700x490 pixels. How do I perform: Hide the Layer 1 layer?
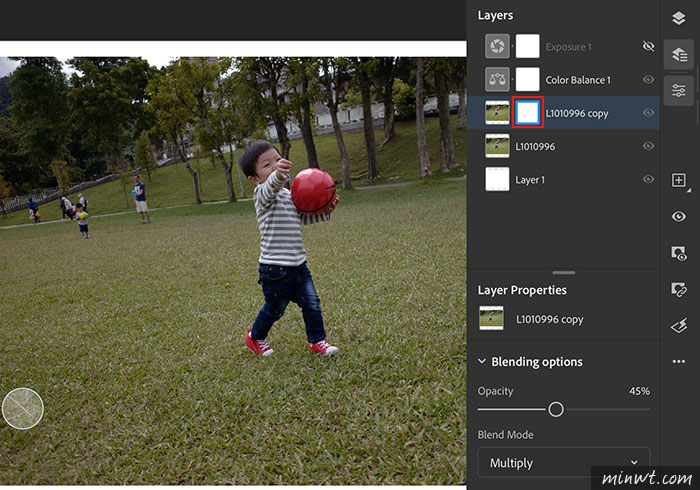(x=648, y=179)
